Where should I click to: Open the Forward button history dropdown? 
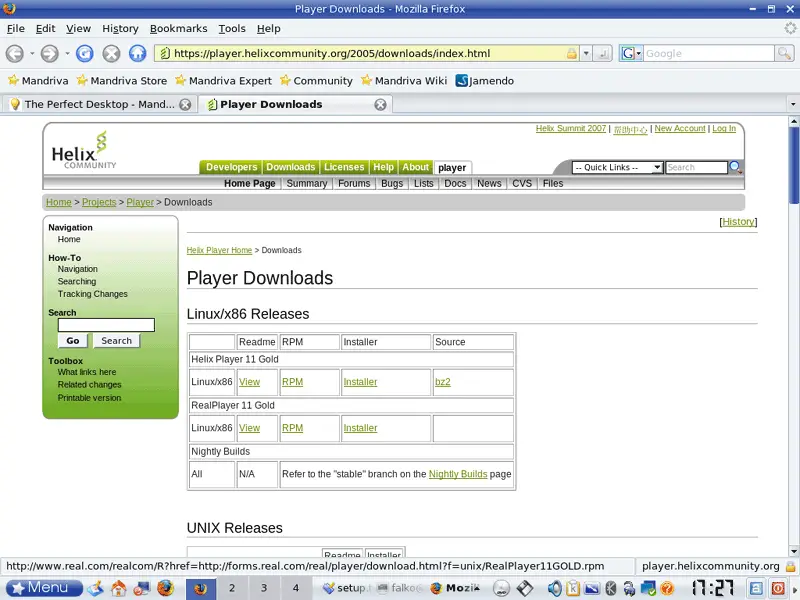[x=67, y=53]
